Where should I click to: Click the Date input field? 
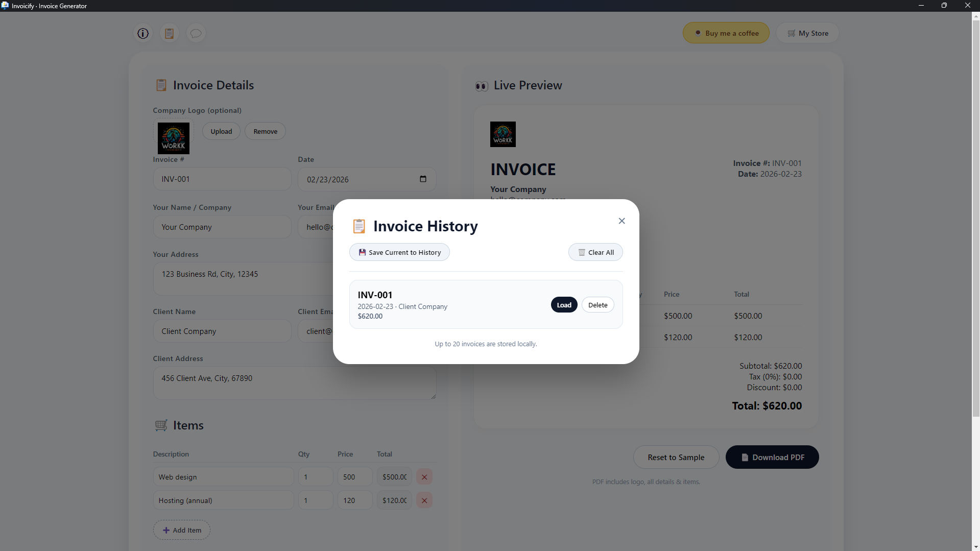point(367,179)
